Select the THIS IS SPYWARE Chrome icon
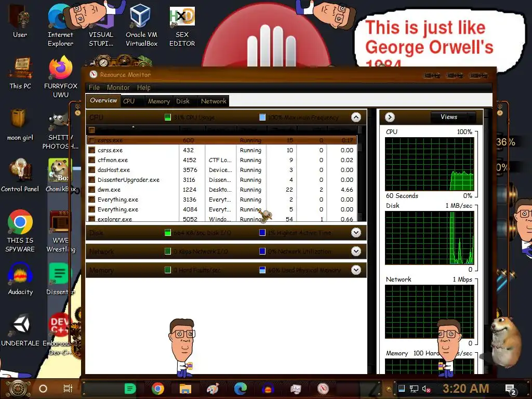The width and height of the screenshot is (532, 399). pos(20,231)
